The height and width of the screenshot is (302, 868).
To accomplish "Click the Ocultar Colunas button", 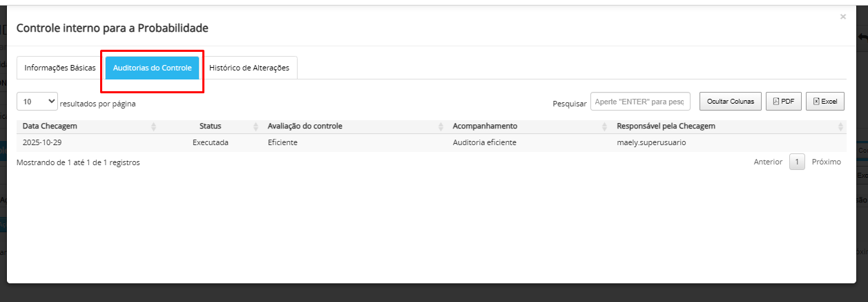I will coord(731,102).
